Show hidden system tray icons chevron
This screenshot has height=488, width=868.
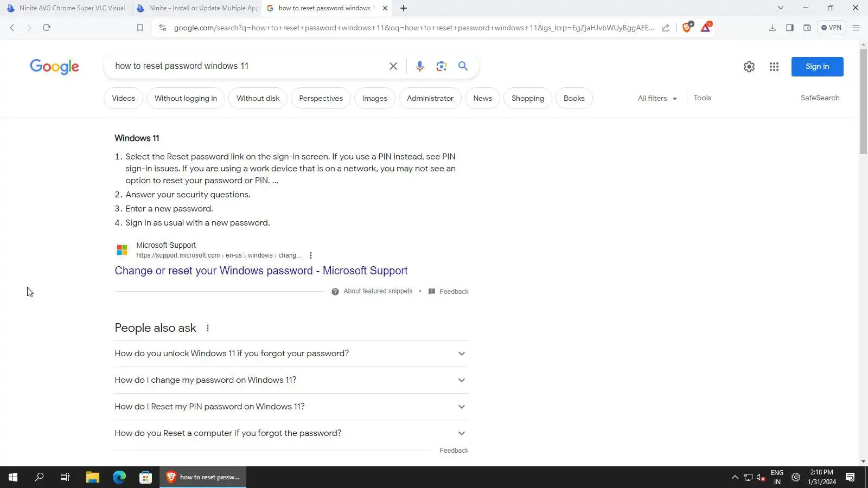click(x=735, y=477)
